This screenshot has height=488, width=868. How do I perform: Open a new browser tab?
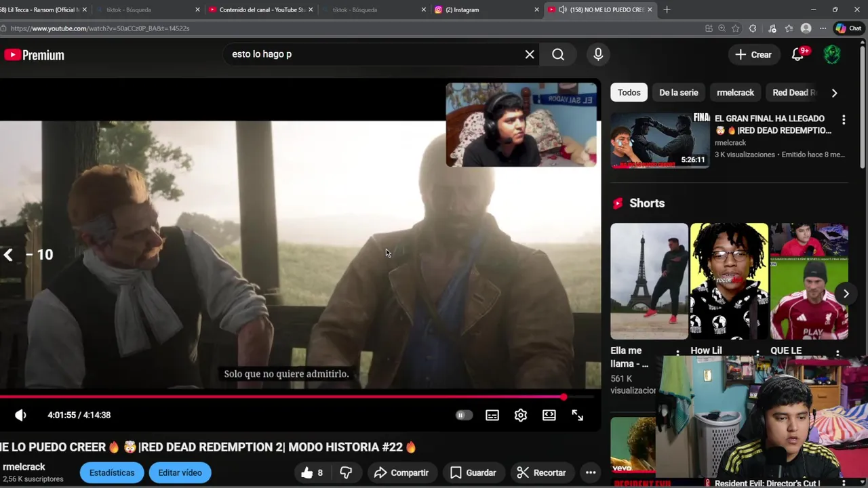coord(667,9)
